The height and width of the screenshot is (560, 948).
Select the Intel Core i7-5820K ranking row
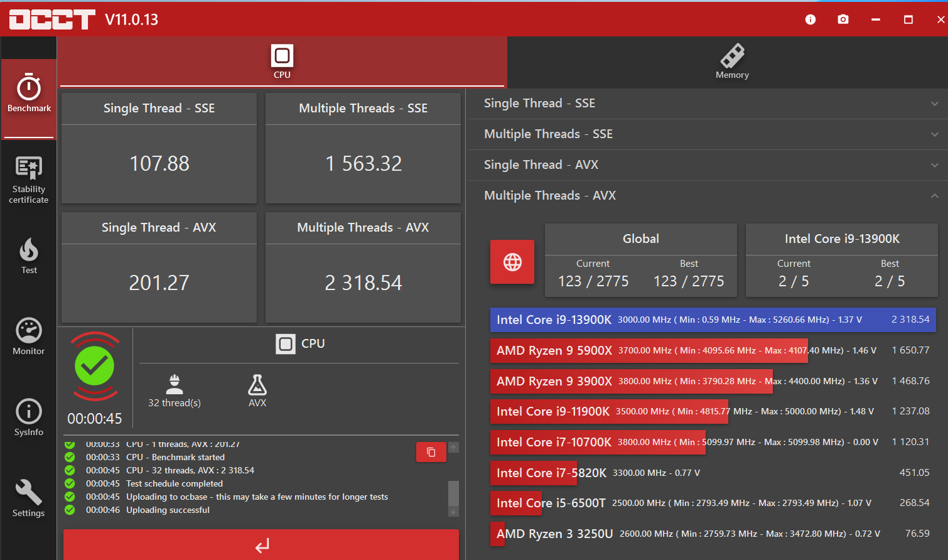[713, 473]
